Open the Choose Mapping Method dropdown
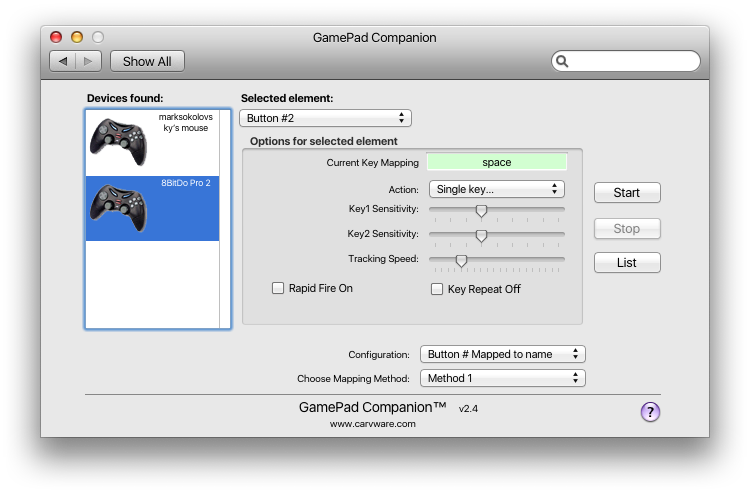Screen dimensions: 750x493 [502, 378]
